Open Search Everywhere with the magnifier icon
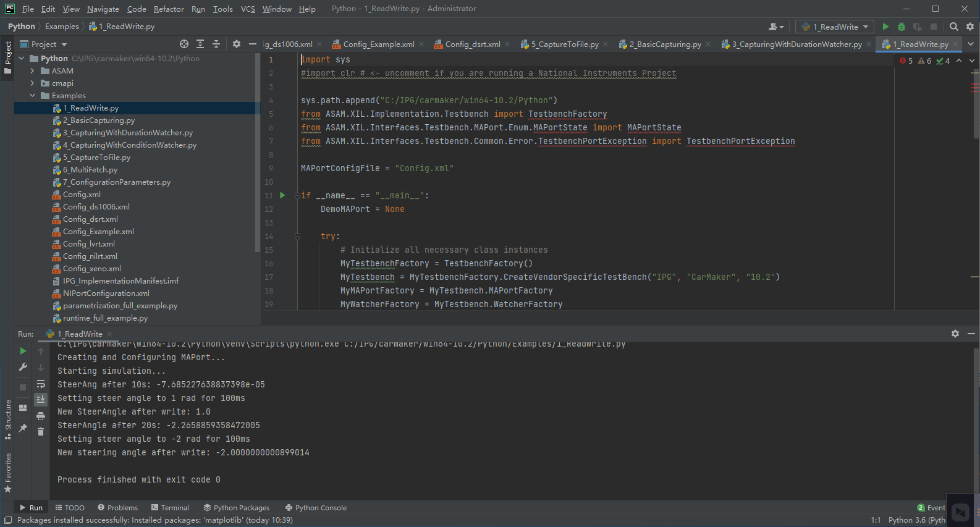 point(954,27)
